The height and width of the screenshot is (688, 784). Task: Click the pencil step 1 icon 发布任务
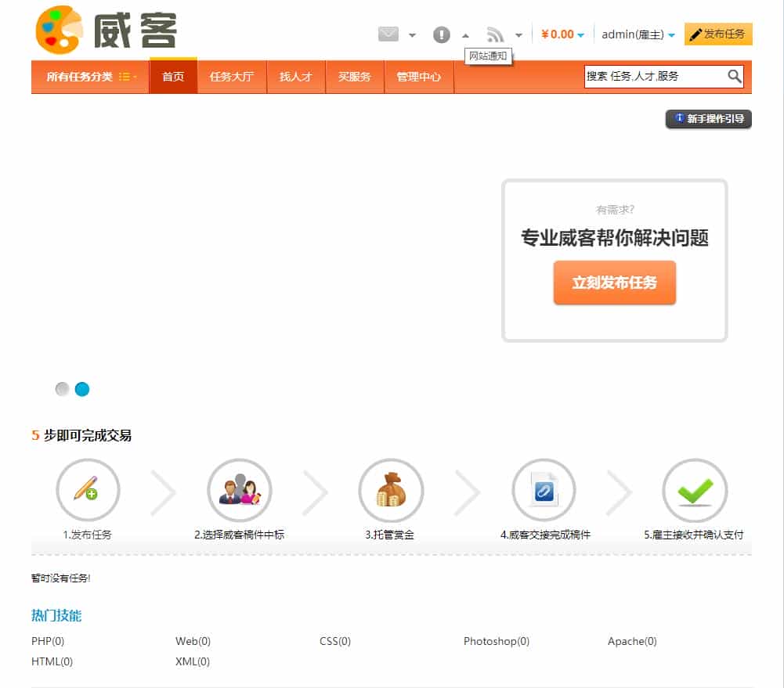coord(88,490)
